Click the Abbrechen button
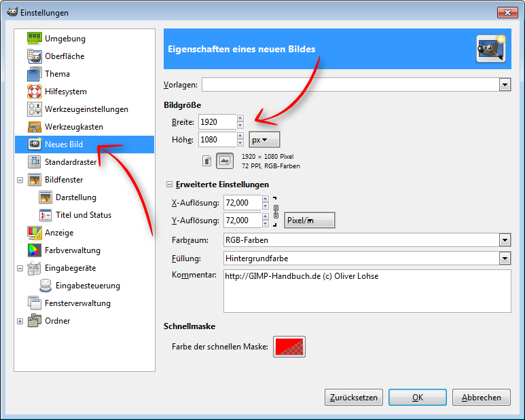This screenshot has height=420, width=525. tap(481, 398)
